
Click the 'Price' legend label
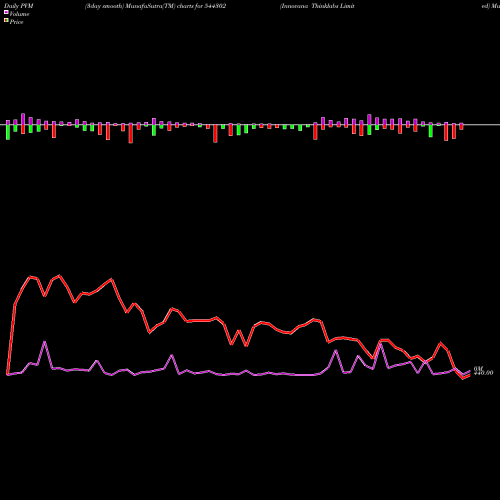[16, 22]
